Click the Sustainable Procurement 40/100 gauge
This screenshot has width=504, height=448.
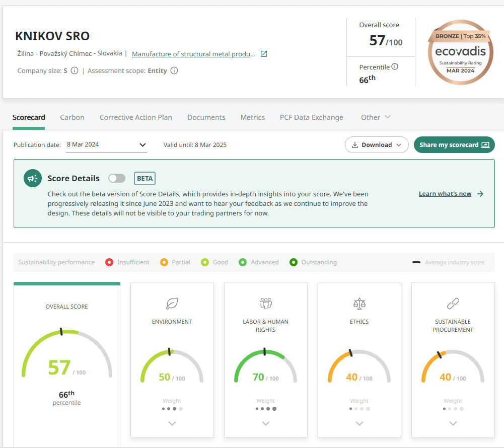pyautogui.click(x=453, y=366)
